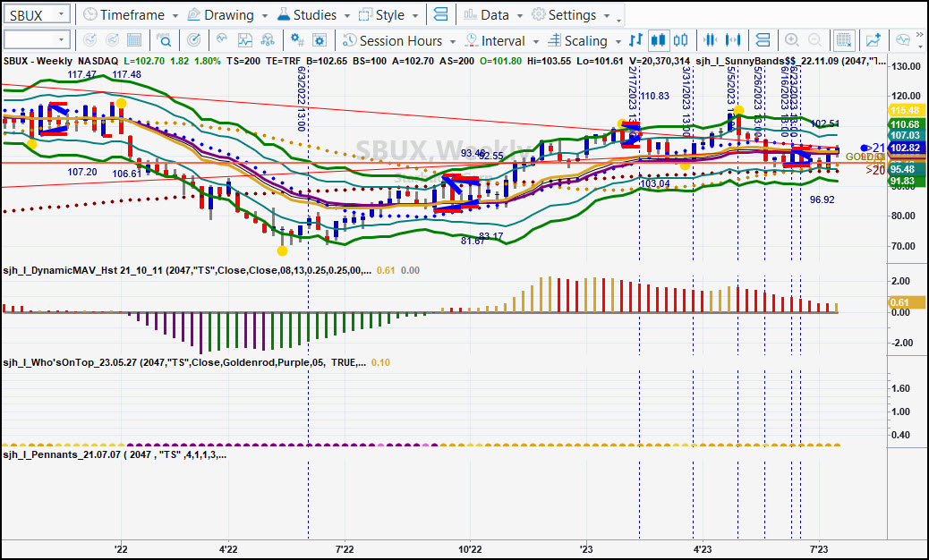The width and height of the screenshot is (929, 560).
Task: Click the 102.82 blue price label
Action: pos(906,148)
